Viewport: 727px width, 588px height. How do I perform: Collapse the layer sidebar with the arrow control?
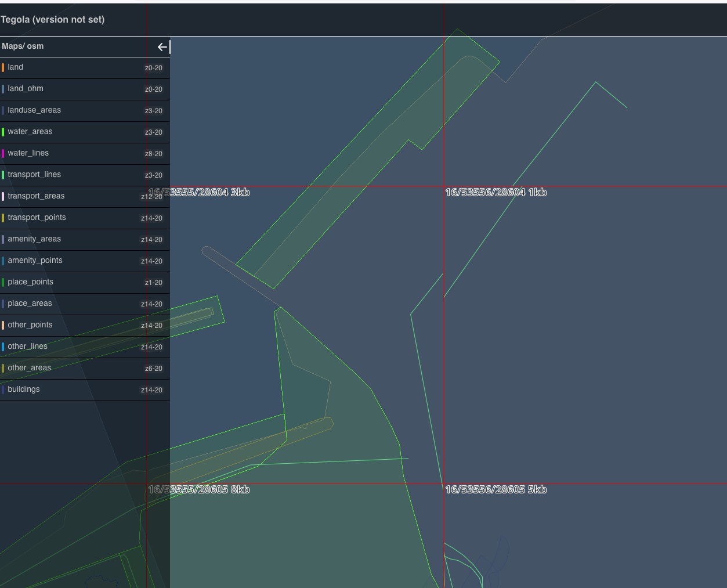[x=162, y=47]
